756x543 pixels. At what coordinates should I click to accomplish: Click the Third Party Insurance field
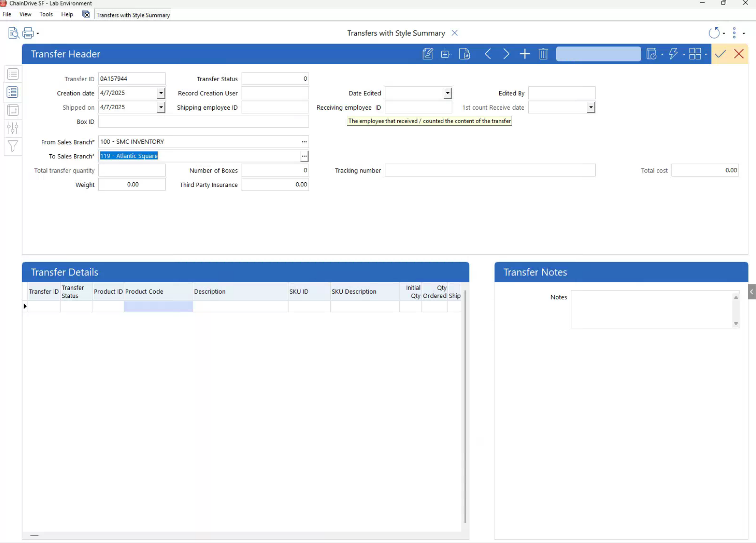click(x=275, y=185)
